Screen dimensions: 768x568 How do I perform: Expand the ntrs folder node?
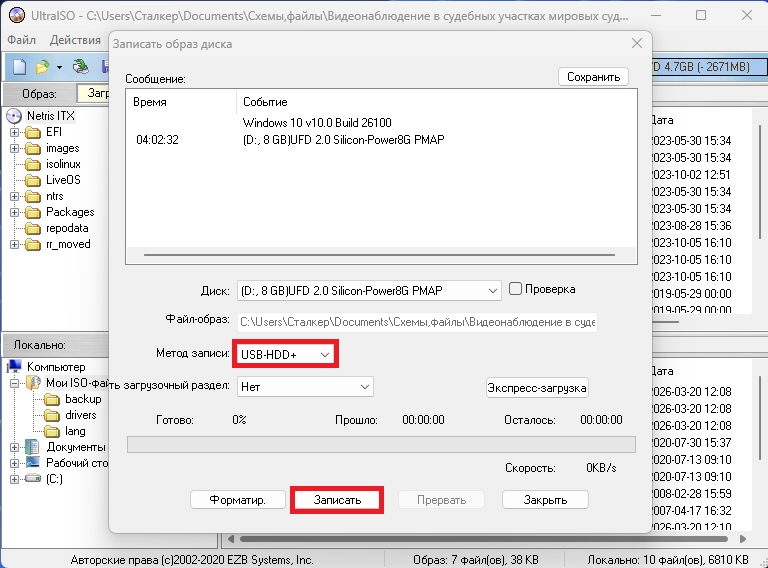click(x=14, y=196)
